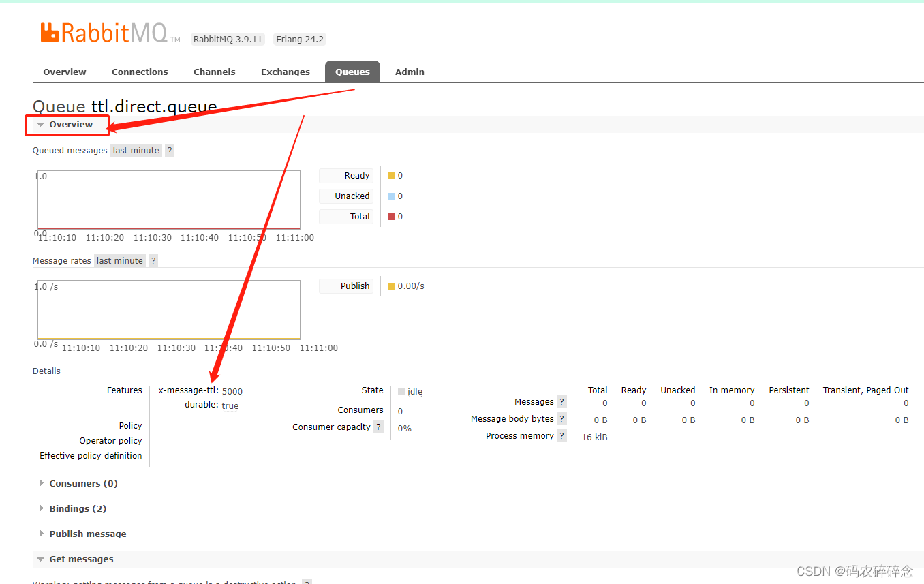Open help for Process memory

click(x=561, y=436)
